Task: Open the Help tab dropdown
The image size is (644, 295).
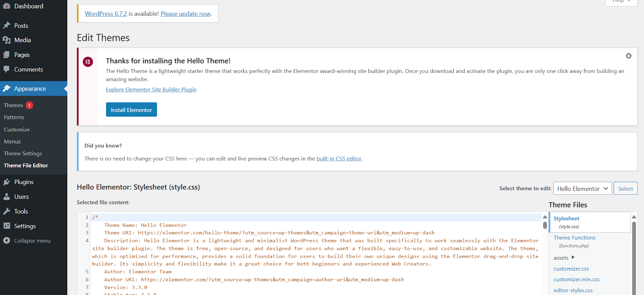Action: click(x=621, y=2)
